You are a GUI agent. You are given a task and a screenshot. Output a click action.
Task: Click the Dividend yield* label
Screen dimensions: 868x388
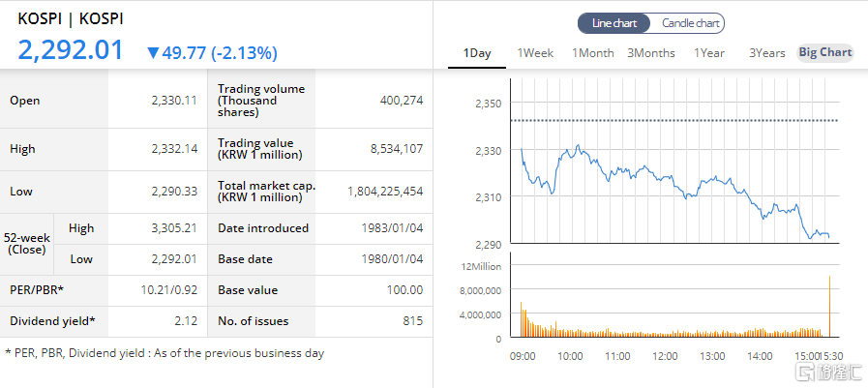tap(52, 321)
